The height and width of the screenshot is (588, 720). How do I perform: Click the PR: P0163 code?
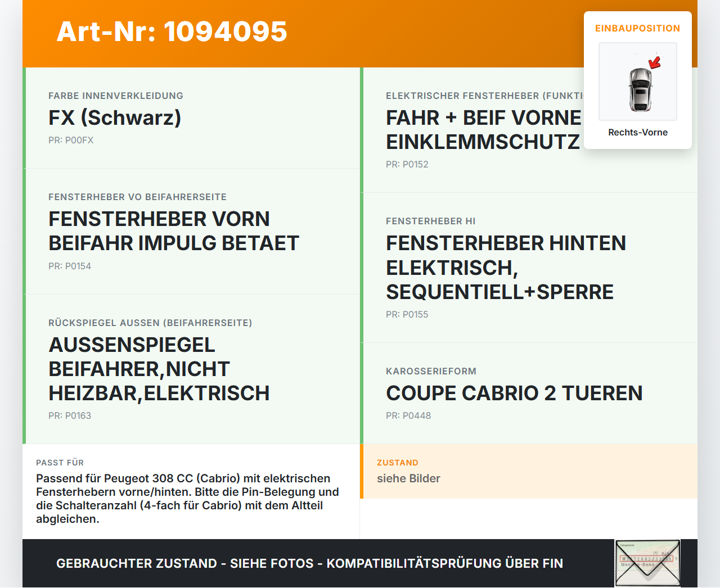(x=70, y=416)
